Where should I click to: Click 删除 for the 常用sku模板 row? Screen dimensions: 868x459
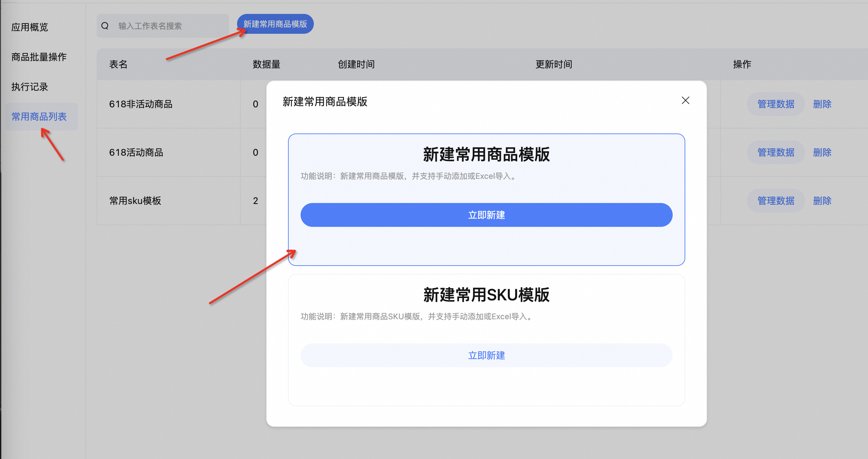[822, 201]
